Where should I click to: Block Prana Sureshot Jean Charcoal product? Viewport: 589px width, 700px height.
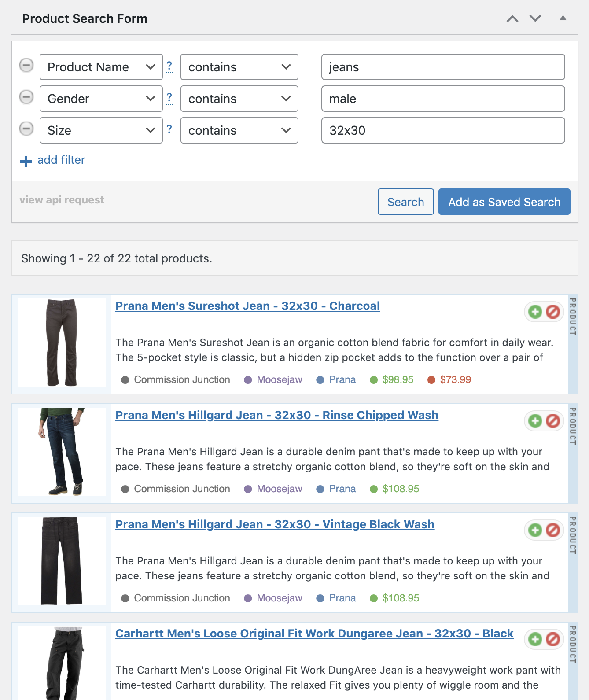[x=553, y=312]
